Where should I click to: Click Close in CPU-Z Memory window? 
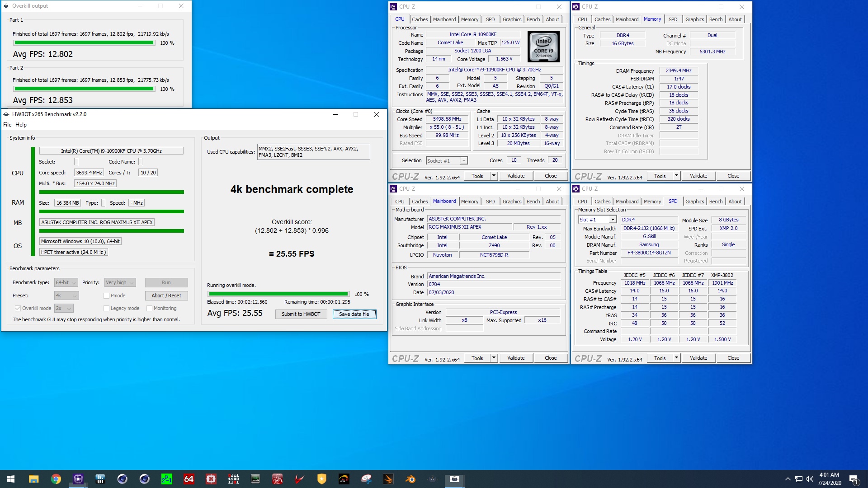(x=733, y=176)
